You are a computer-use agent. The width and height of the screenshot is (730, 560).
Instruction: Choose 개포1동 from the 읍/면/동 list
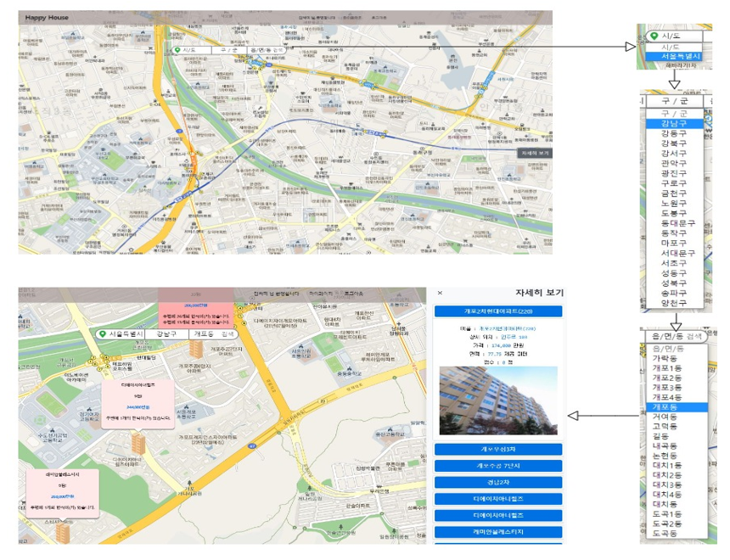676,368
